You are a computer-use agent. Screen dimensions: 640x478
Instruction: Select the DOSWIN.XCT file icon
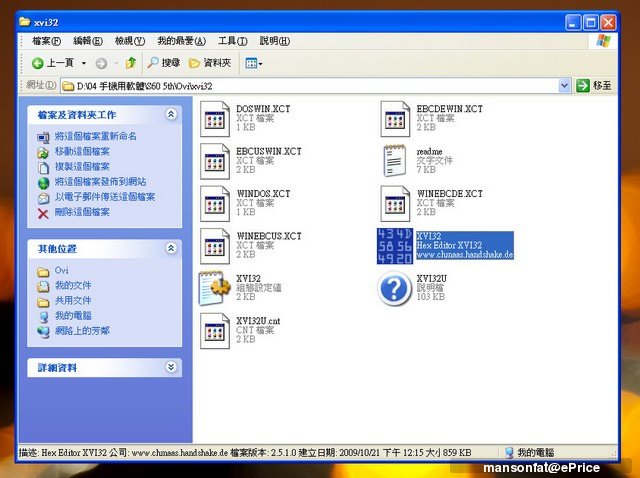click(x=215, y=119)
